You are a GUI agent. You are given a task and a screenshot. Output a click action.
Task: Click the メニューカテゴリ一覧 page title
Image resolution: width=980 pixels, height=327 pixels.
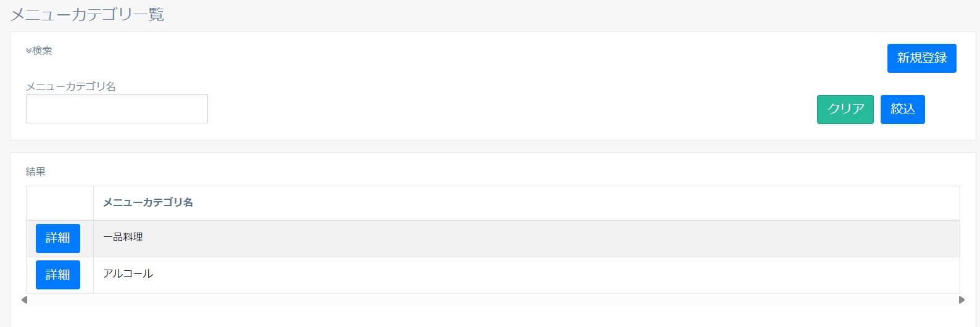[x=87, y=15]
